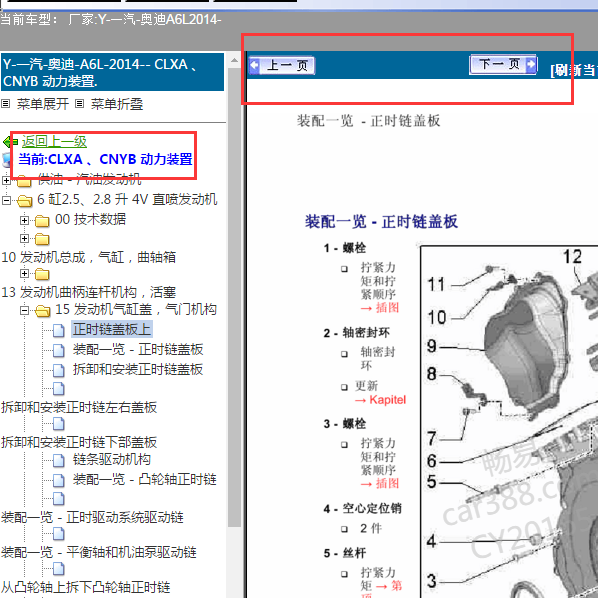Click heading 装配一览 - 正时链盖板 in blue
The height and width of the screenshot is (598, 598).
pos(381,221)
